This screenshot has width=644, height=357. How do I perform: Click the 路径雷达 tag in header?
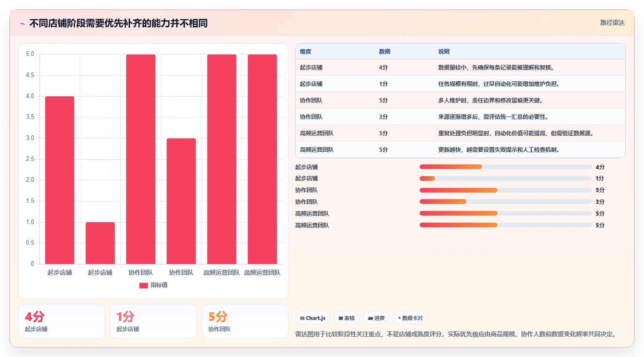pyautogui.click(x=613, y=23)
